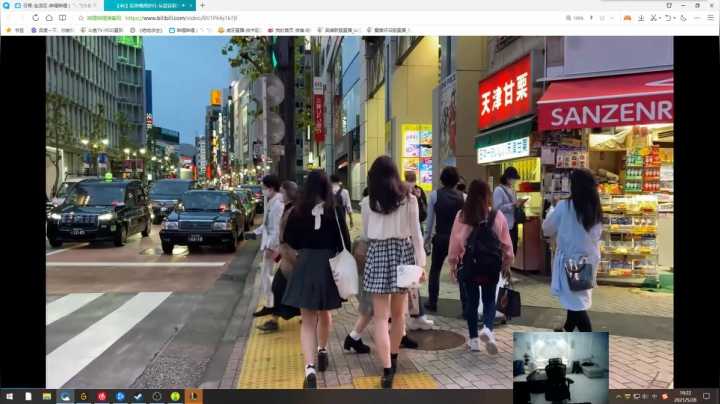Screen dimensions: 720x404
Task: Open the bilibili bookmark in bookmarks bar
Action: tap(190, 30)
